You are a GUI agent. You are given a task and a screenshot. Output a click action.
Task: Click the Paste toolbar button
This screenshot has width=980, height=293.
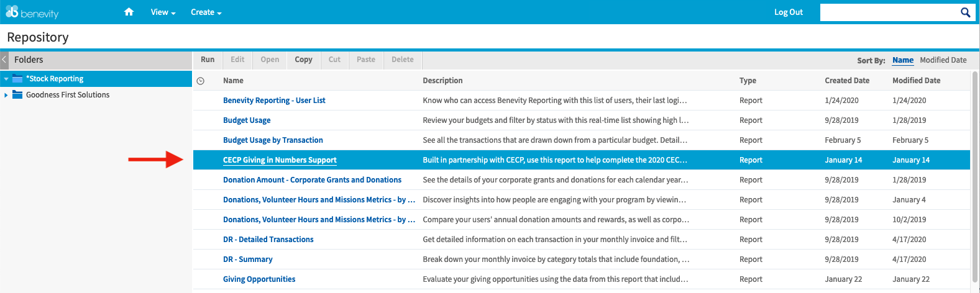click(x=366, y=60)
